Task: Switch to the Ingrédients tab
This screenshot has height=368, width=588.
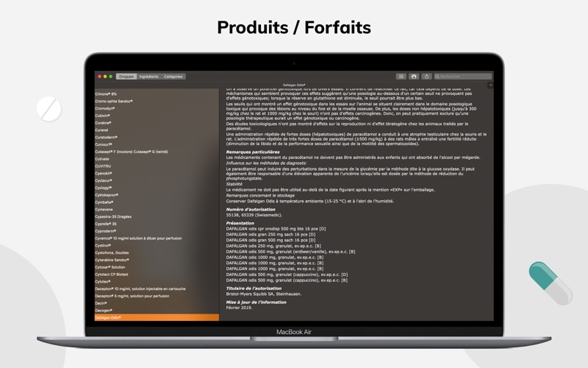Action: 149,77
